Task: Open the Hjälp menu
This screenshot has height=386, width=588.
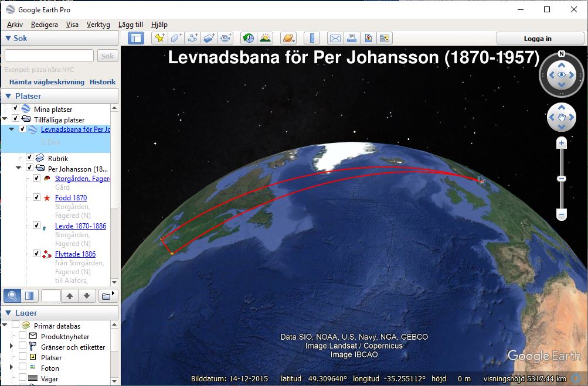Action: [159, 25]
